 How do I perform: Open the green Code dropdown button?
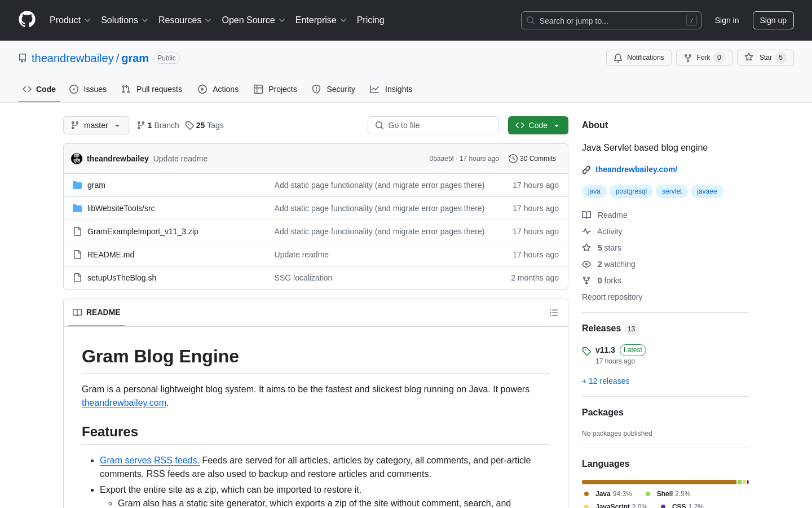coord(538,125)
